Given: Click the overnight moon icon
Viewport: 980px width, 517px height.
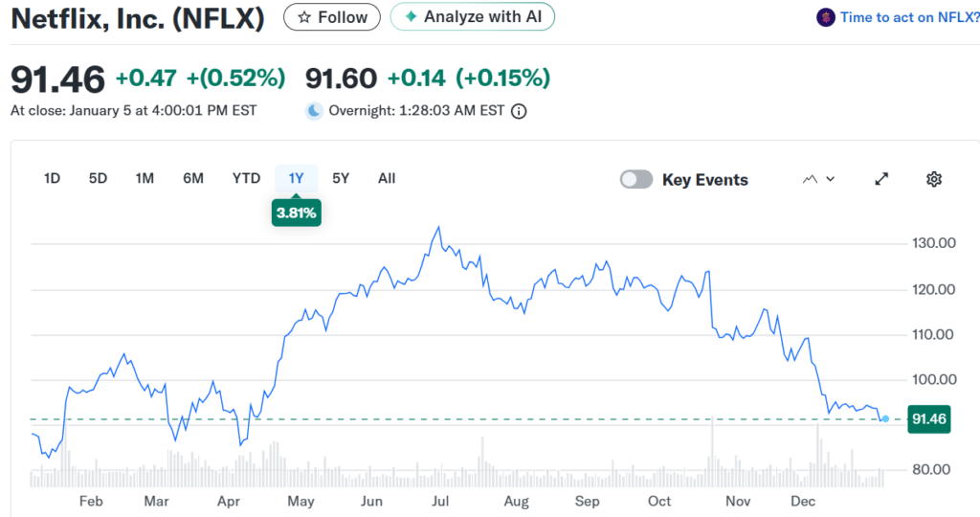Looking at the screenshot, I should [x=314, y=111].
